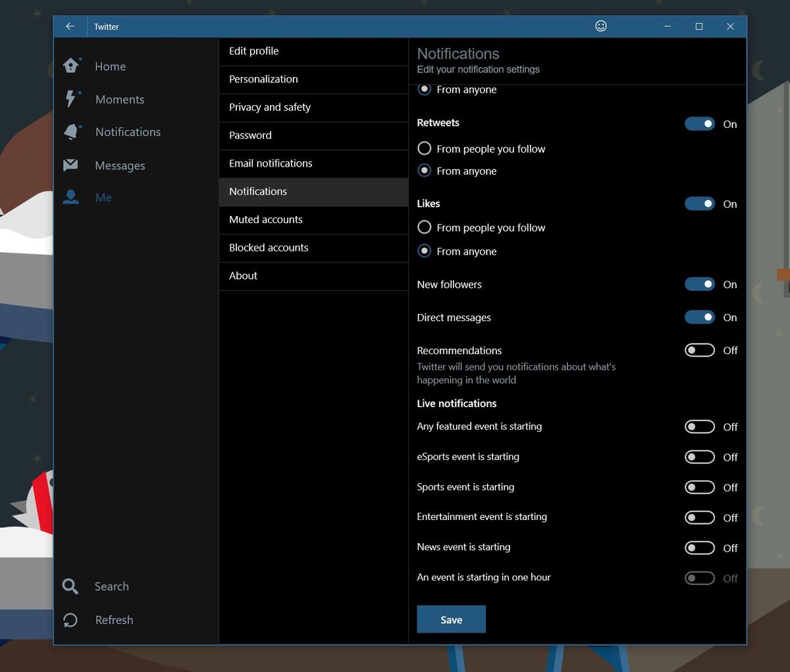The width and height of the screenshot is (790, 672).
Task: Open the Privacy and safety settings
Action: (x=313, y=107)
